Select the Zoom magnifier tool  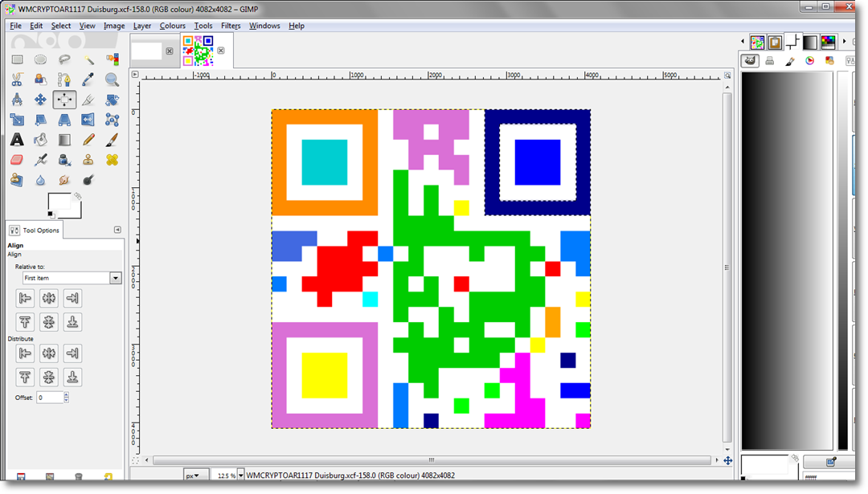[112, 80]
